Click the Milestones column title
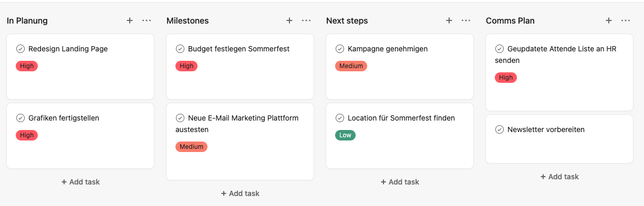 click(188, 20)
